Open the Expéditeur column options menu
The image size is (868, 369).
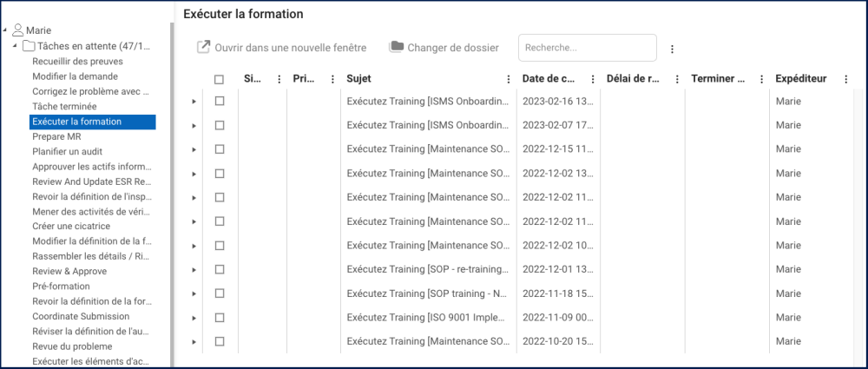point(845,79)
